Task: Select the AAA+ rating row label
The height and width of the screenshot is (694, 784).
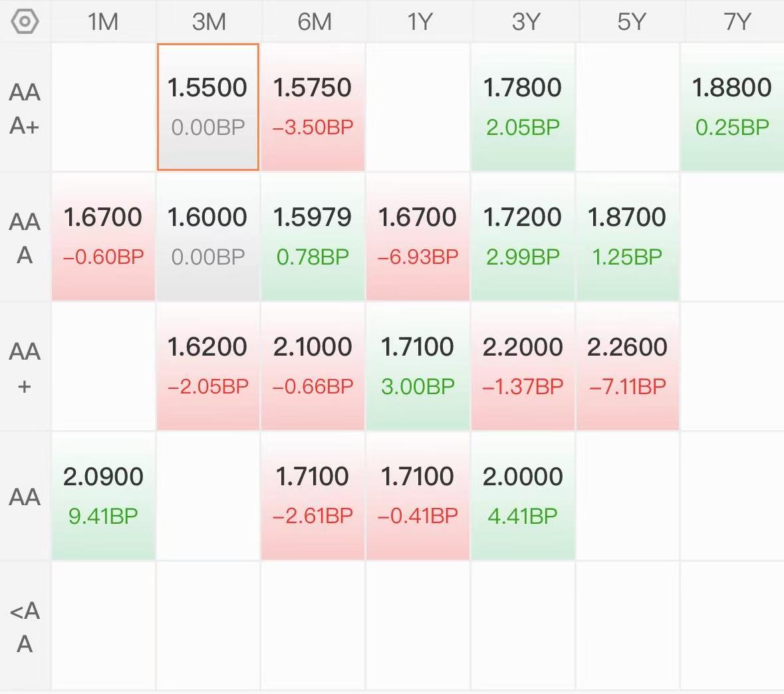Action: point(25,108)
